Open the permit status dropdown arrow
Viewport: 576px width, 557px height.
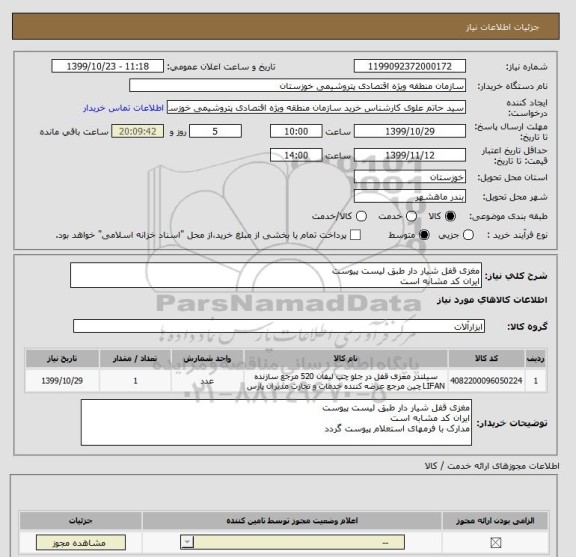click(187, 542)
